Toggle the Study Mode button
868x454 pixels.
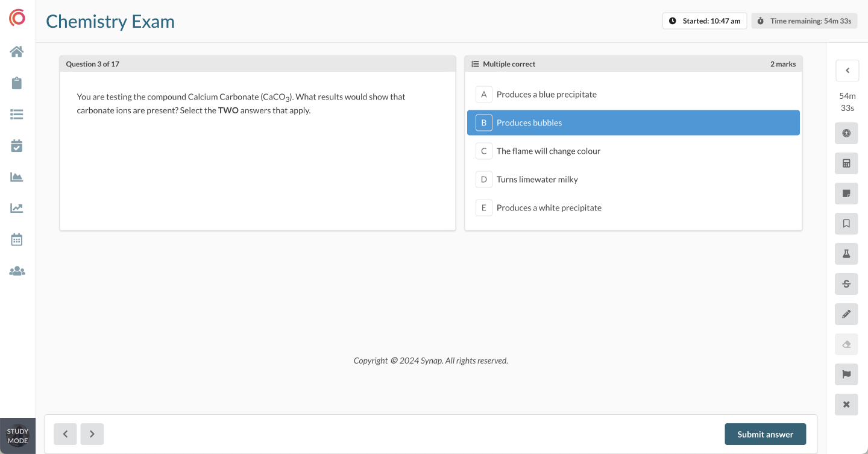click(17, 436)
